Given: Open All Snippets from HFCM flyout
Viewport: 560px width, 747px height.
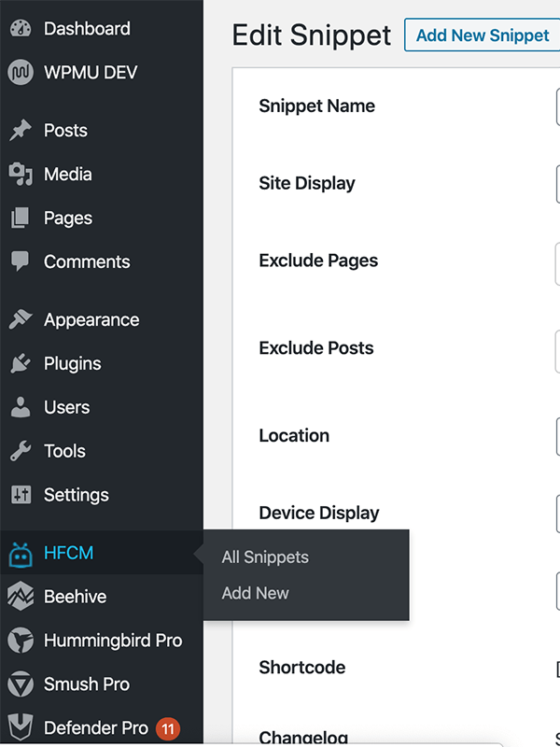Looking at the screenshot, I should point(265,557).
